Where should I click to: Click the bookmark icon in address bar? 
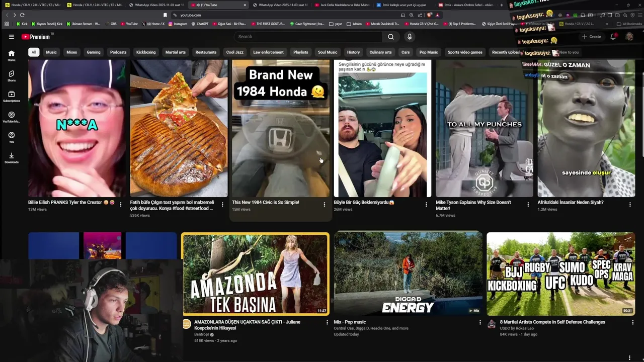165,15
